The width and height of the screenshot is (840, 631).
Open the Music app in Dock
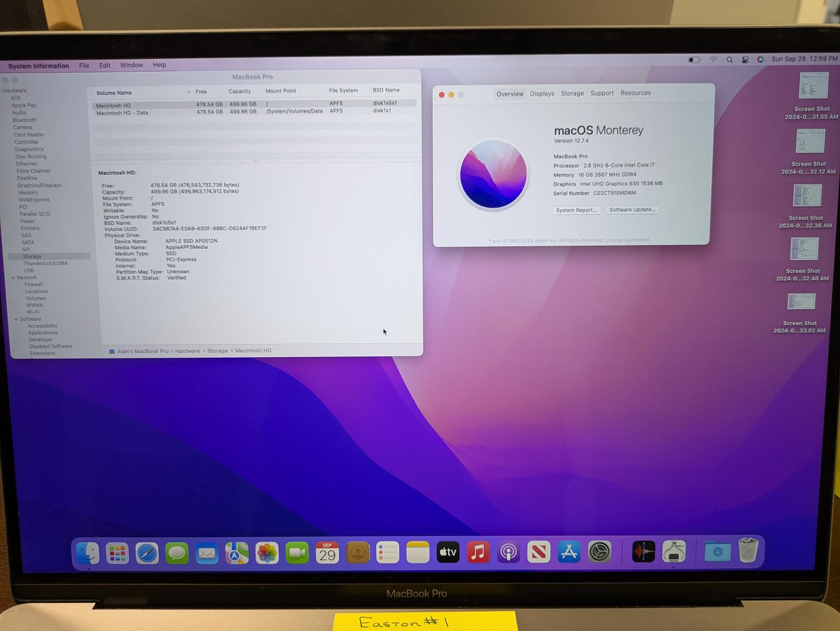click(x=478, y=552)
